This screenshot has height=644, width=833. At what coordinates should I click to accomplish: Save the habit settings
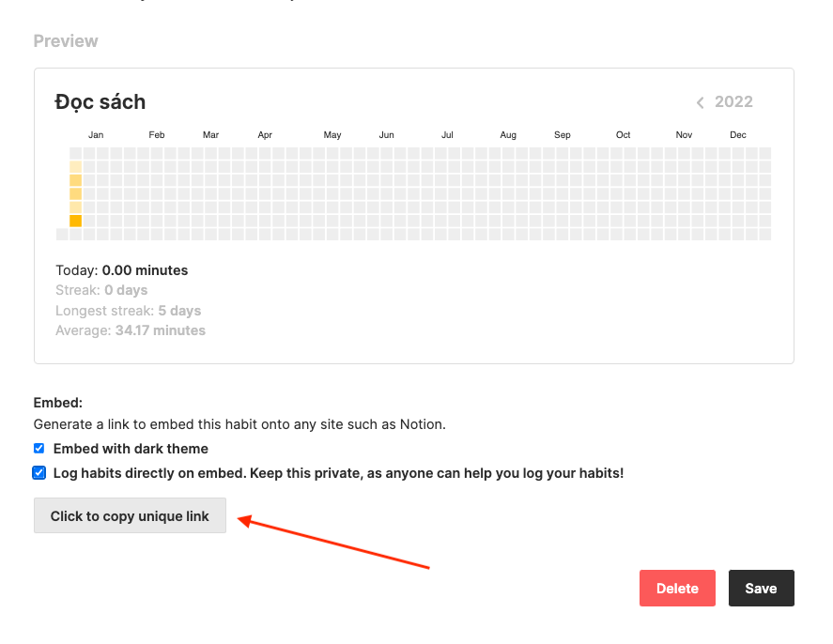[x=761, y=589]
